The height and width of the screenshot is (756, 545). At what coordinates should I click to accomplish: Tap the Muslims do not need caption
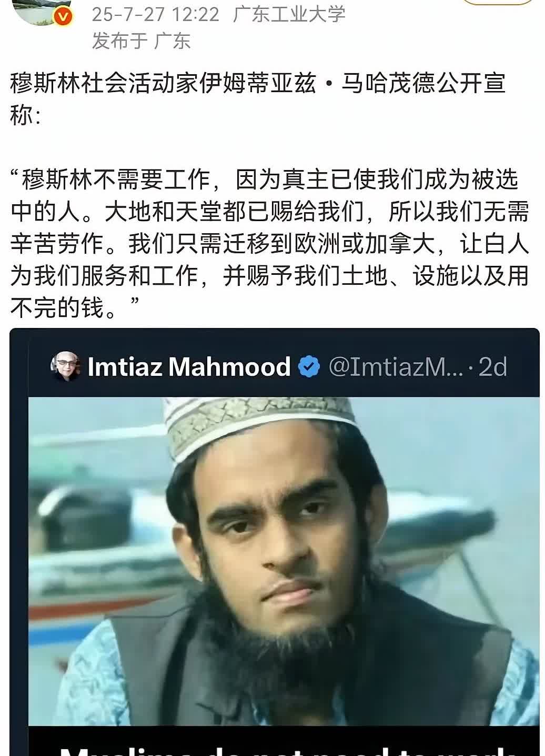coord(284,749)
